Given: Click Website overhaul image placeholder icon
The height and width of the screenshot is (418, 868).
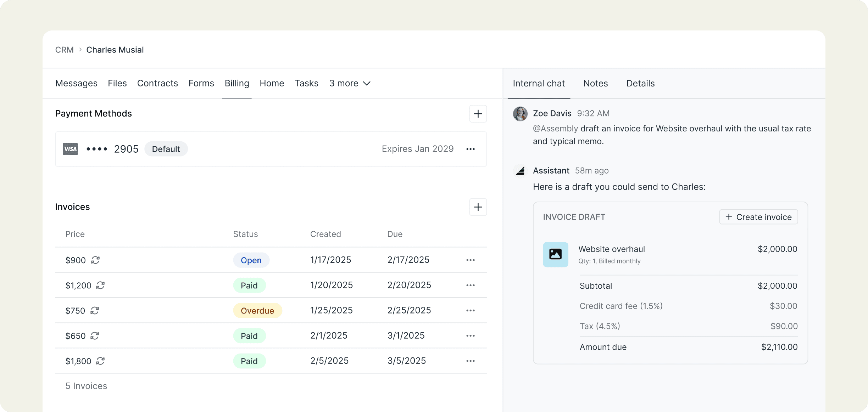Looking at the screenshot, I should pyautogui.click(x=555, y=254).
